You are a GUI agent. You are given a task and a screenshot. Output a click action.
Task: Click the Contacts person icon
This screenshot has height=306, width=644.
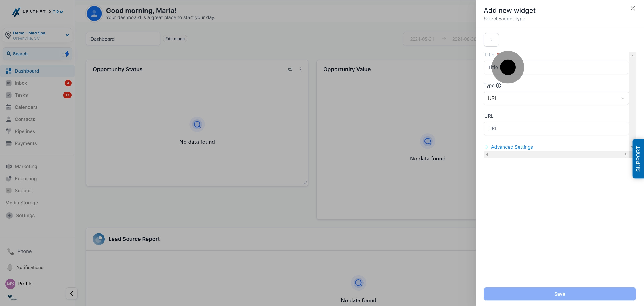click(8, 119)
